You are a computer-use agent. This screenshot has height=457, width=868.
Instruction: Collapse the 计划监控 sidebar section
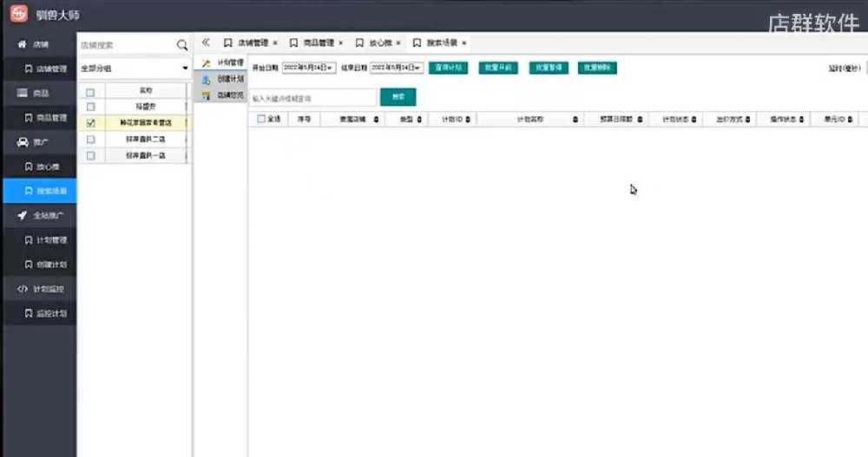click(x=40, y=289)
